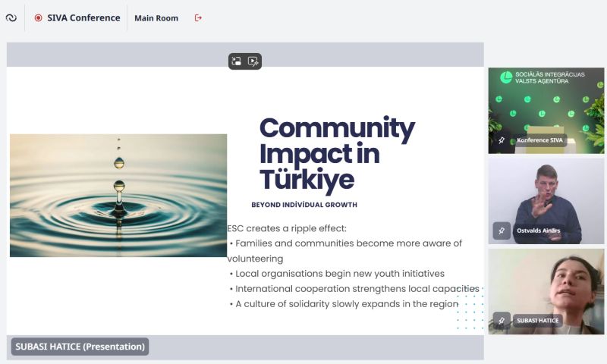Select the Main Room label
607x364 pixels.
click(x=156, y=18)
